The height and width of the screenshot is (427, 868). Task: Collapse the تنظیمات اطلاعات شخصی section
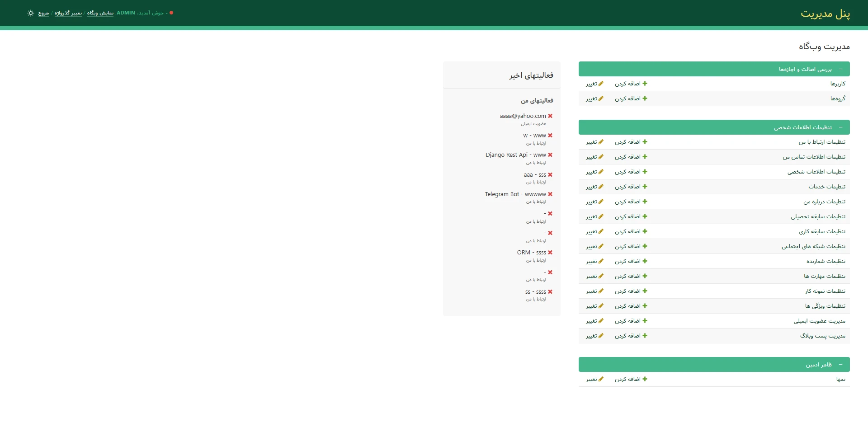tap(840, 127)
